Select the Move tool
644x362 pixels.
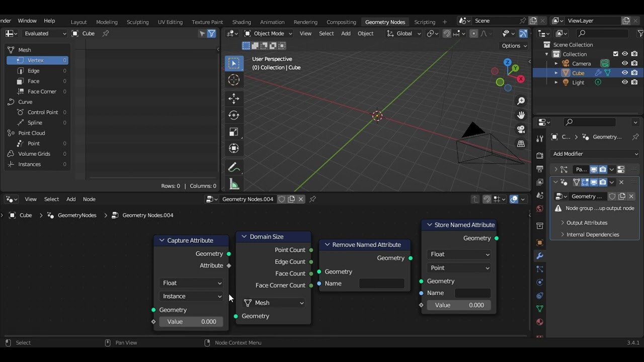(234, 99)
